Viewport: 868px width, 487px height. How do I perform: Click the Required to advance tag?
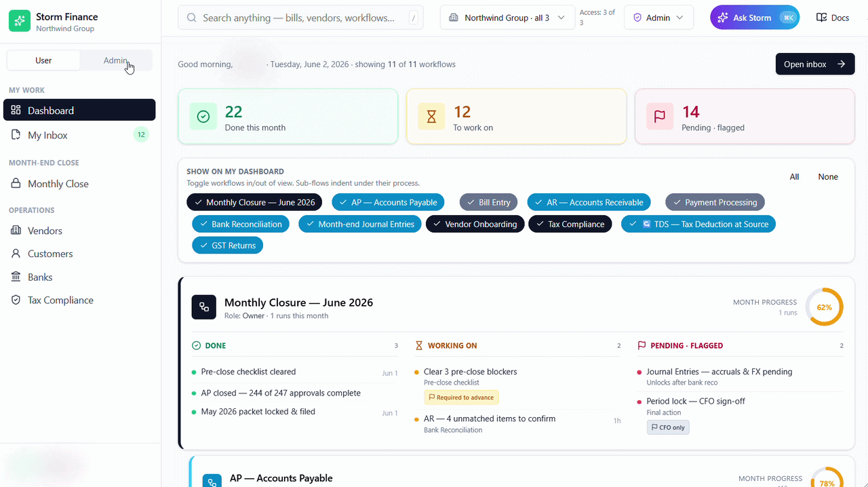coord(461,397)
